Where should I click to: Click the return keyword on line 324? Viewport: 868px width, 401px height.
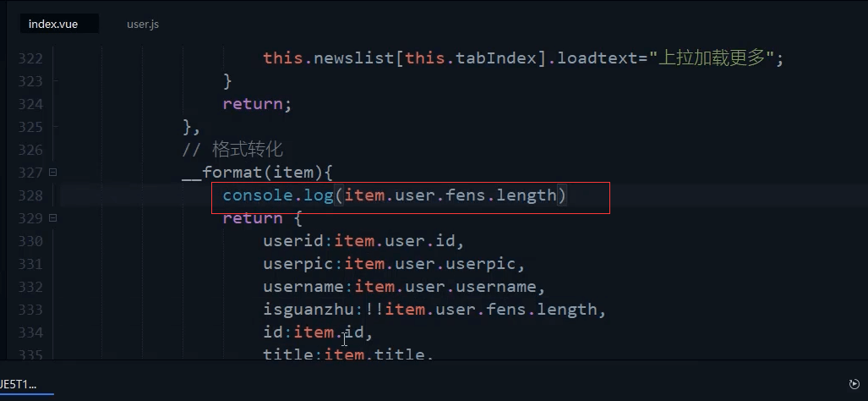pos(253,104)
